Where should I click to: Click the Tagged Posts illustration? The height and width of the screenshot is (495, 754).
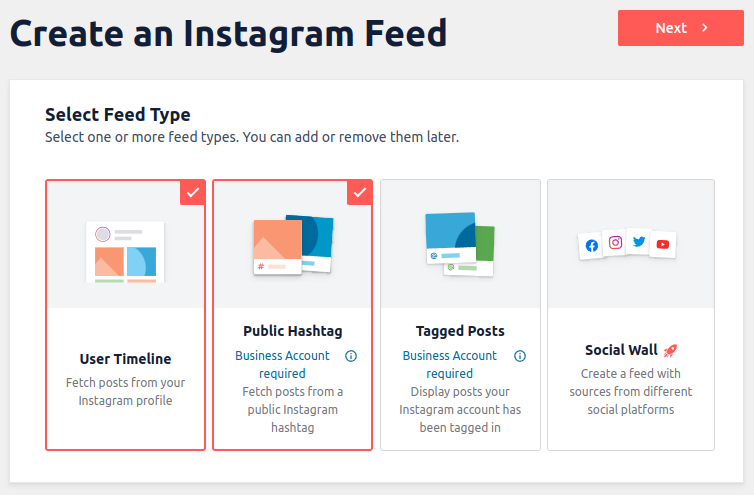459,244
